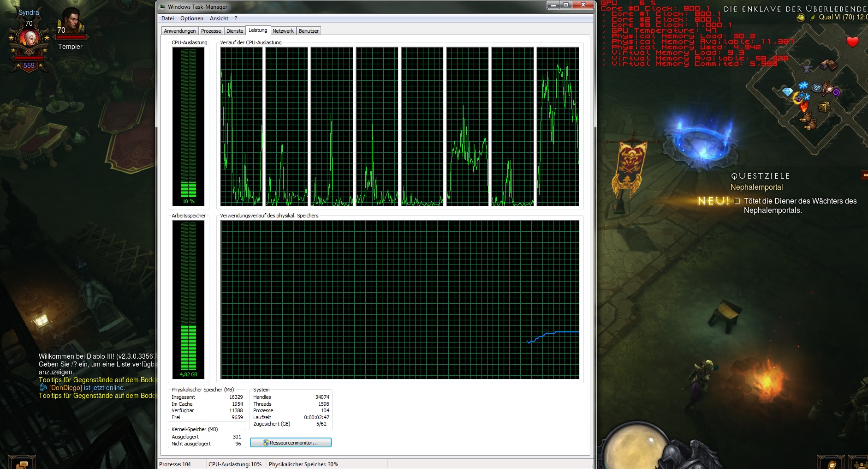
Task: Click the Task Manager title bar icon
Action: click(162, 6)
